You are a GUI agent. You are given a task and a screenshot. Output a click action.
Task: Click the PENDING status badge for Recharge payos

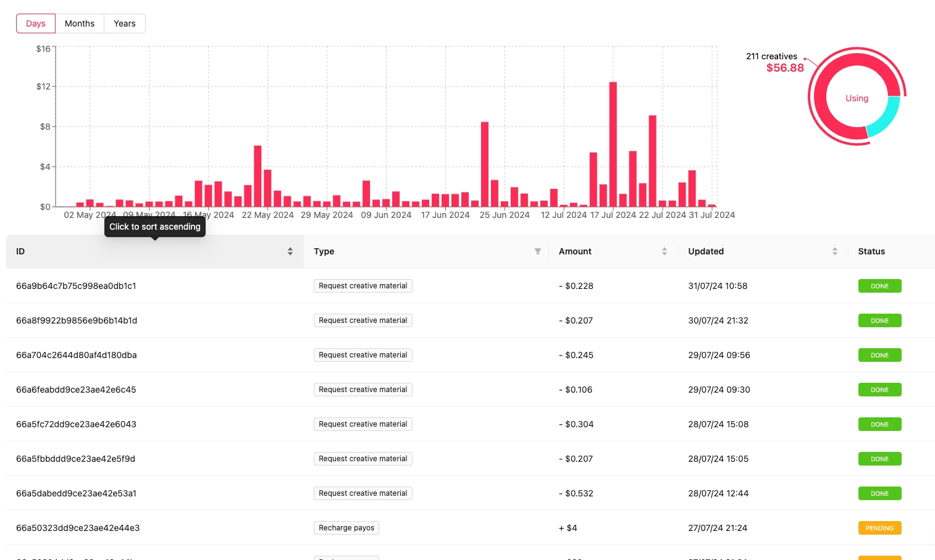click(879, 528)
